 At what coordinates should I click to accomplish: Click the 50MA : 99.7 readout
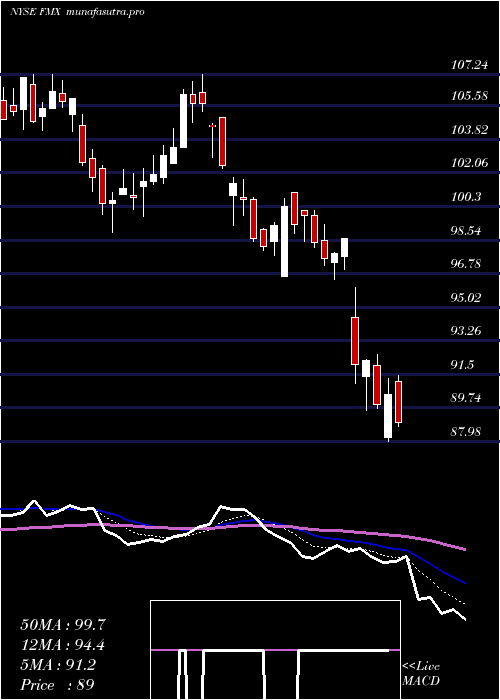tap(63, 625)
